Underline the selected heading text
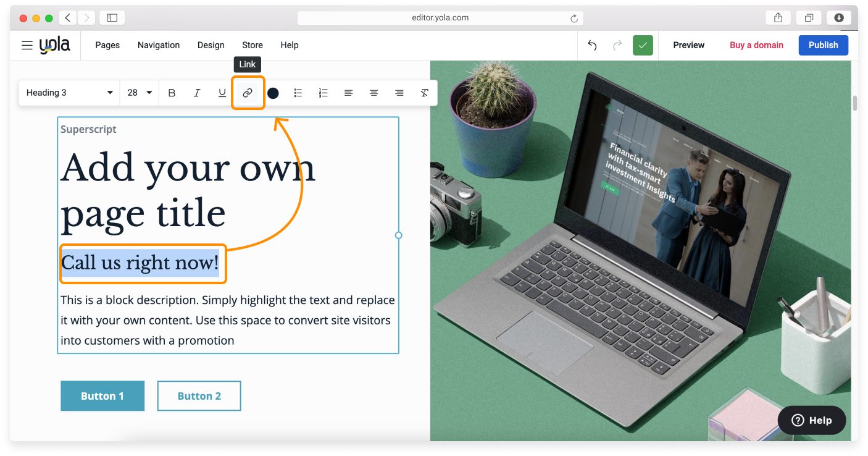The image size is (868, 456). (x=222, y=93)
